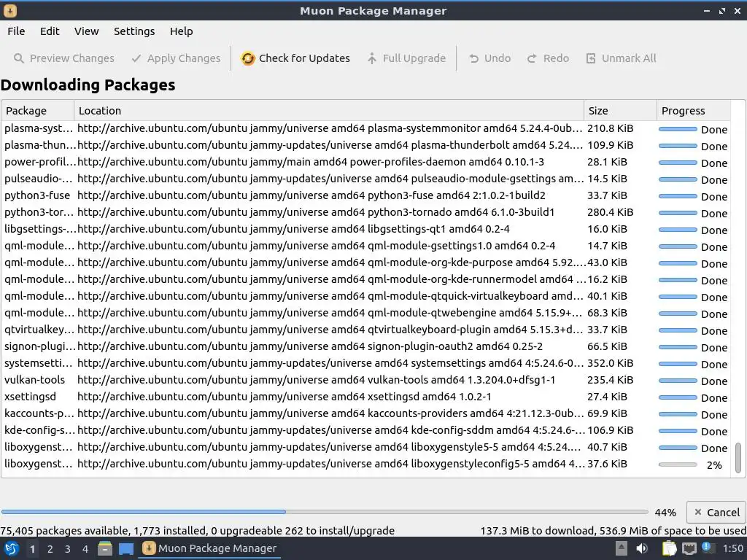Click the Package column header
Screen dimensions: 747x560
[37, 111]
